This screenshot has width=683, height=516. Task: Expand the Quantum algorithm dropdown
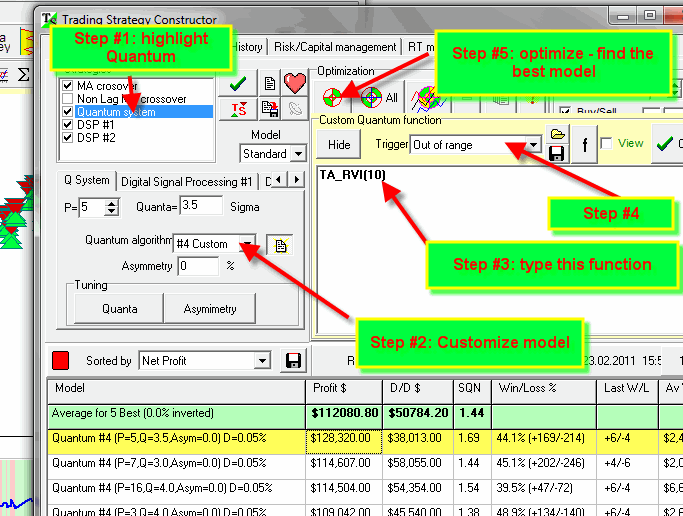(x=247, y=244)
